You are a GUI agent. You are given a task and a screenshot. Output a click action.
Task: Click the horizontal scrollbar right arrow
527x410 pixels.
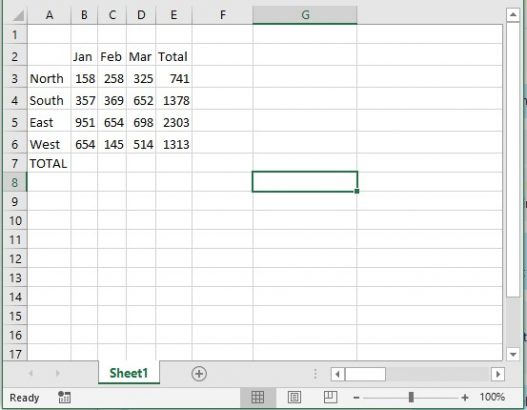(x=498, y=374)
